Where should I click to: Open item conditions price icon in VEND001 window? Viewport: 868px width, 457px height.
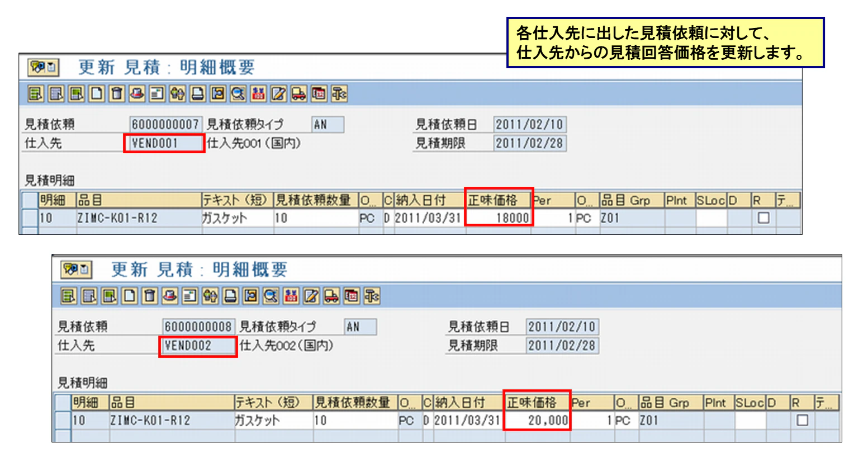point(258,94)
